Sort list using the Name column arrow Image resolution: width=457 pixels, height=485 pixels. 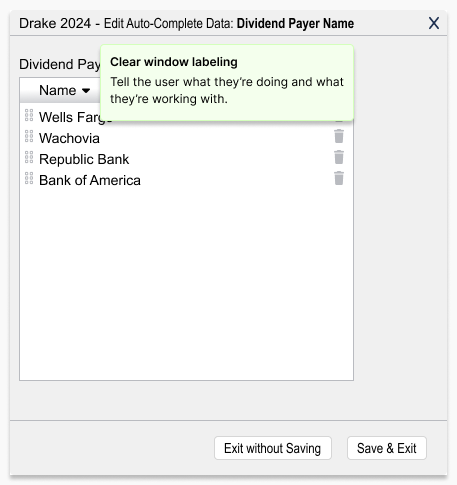pos(86,91)
